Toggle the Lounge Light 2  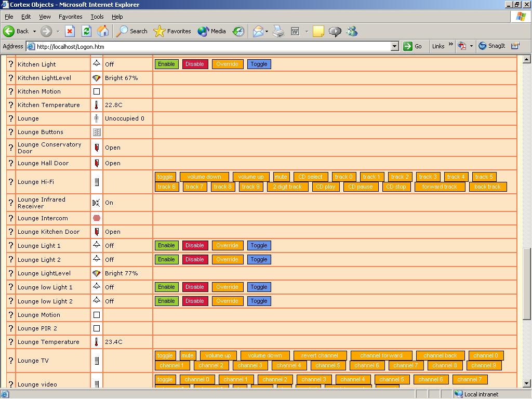coord(259,259)
